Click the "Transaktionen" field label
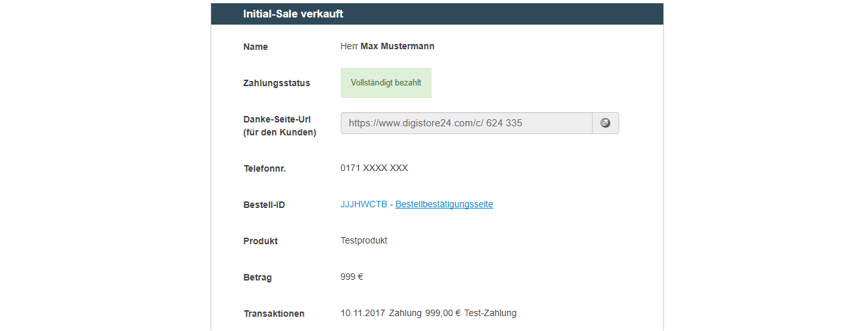 pyautogui.click(x=273, y=314)
